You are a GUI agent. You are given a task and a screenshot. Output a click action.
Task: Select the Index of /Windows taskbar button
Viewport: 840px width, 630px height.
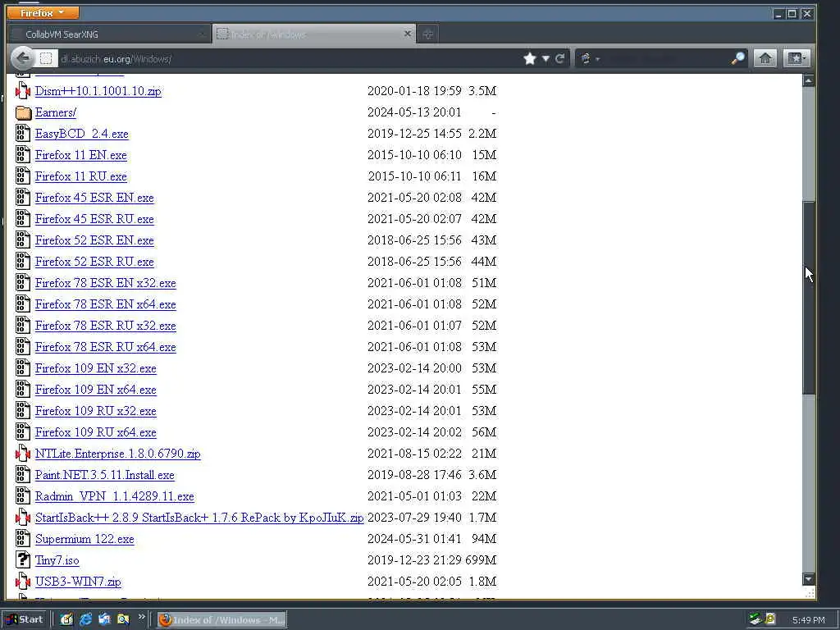click(x=221, y=620)
